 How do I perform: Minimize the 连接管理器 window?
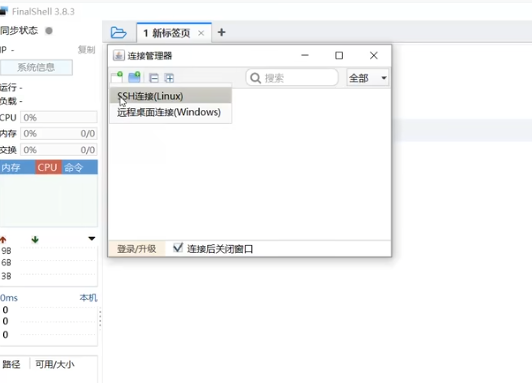pyautogui.click(x=305, y=55)
